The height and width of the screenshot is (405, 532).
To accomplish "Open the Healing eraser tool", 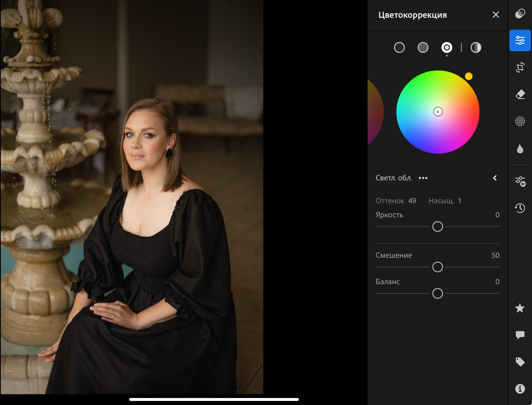I will [x=520, y=94].
